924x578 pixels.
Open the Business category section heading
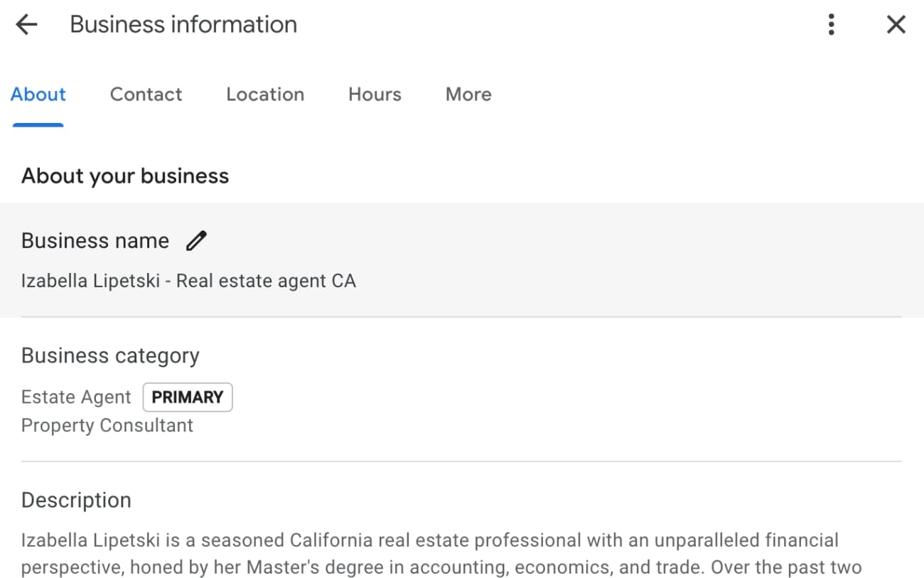coord(110,355)
